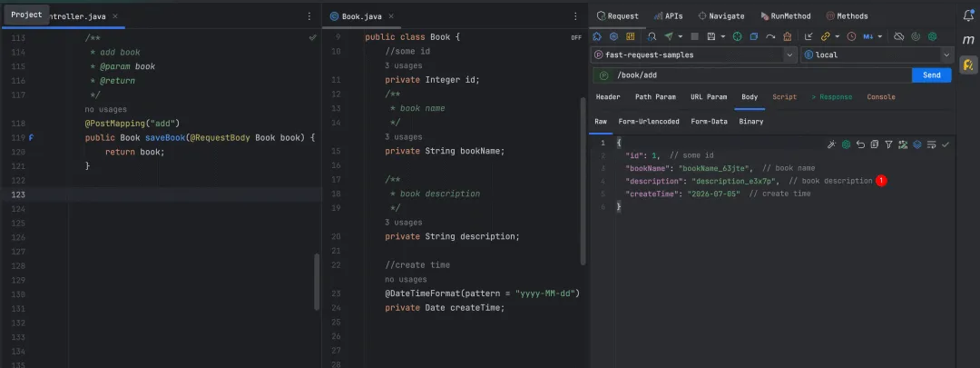Viewport: 980px width, 368px height.
Task: Open the RunMethod tool window tab
Action: tap(786, 16)
